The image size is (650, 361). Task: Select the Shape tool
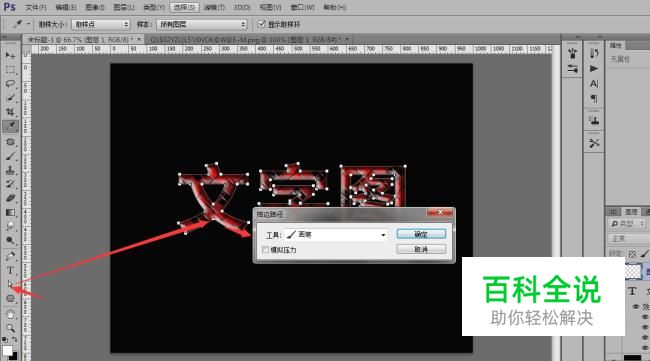10,298
